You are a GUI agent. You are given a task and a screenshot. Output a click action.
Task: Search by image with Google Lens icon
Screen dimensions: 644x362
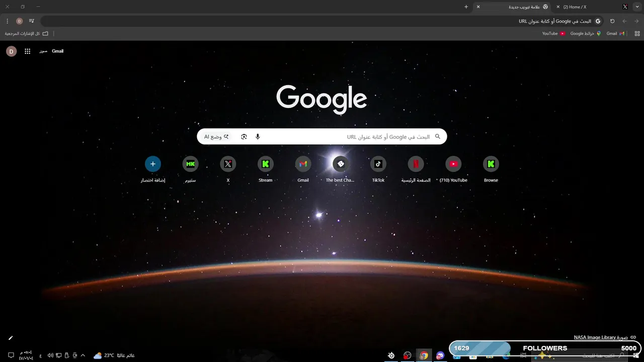(x=244, y=137)
